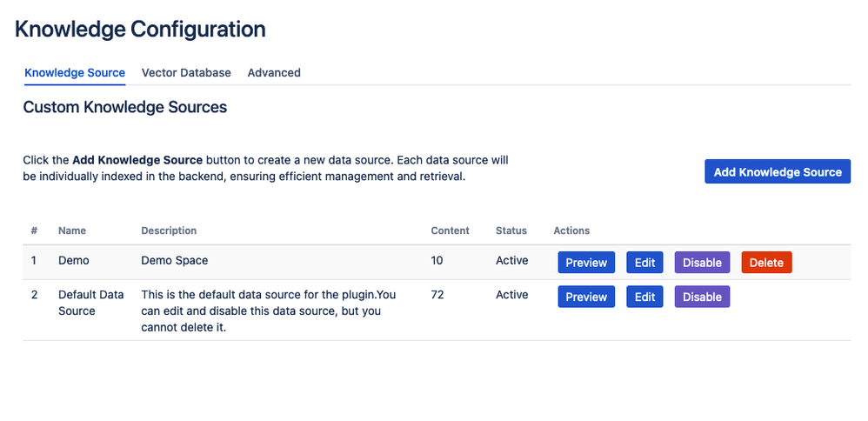Image resolution: width=868 pixels, height=421 pixels.
Task: Select the Default Data Source name cell
Action: click(x=90, y=303)
